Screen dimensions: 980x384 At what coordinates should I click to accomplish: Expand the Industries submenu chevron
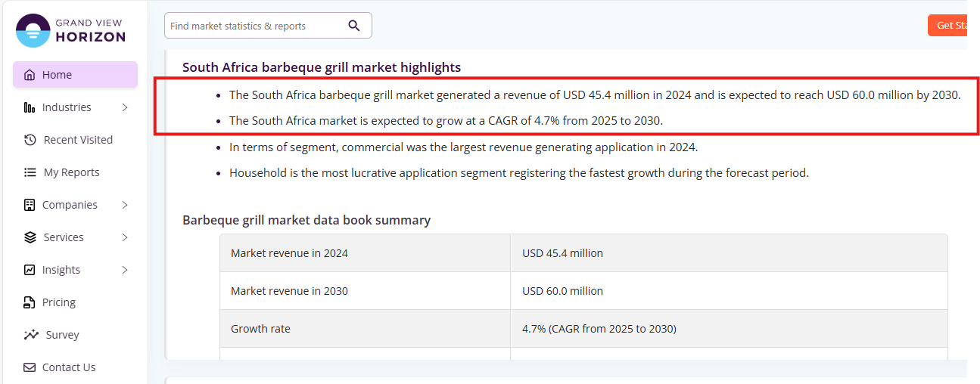[x=125, y=107]
